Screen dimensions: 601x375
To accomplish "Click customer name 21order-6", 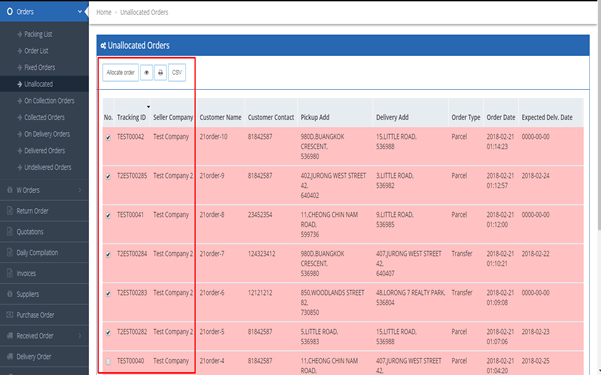I will coord(212,293).
